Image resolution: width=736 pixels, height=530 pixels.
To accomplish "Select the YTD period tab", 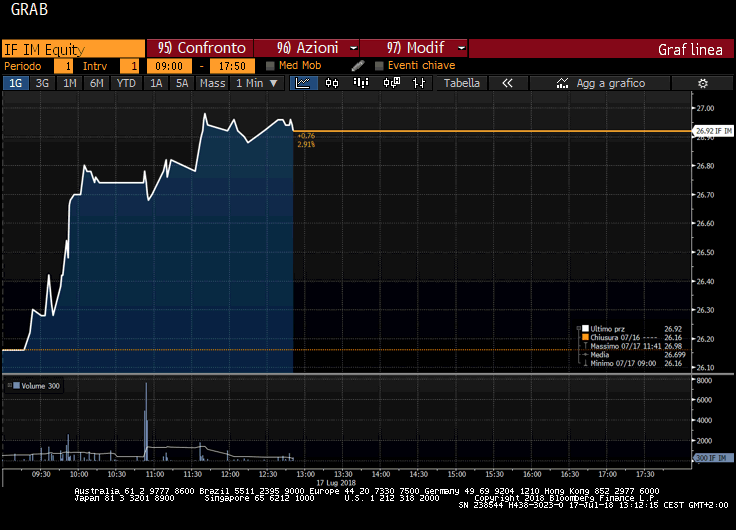I will click(126, 83).
